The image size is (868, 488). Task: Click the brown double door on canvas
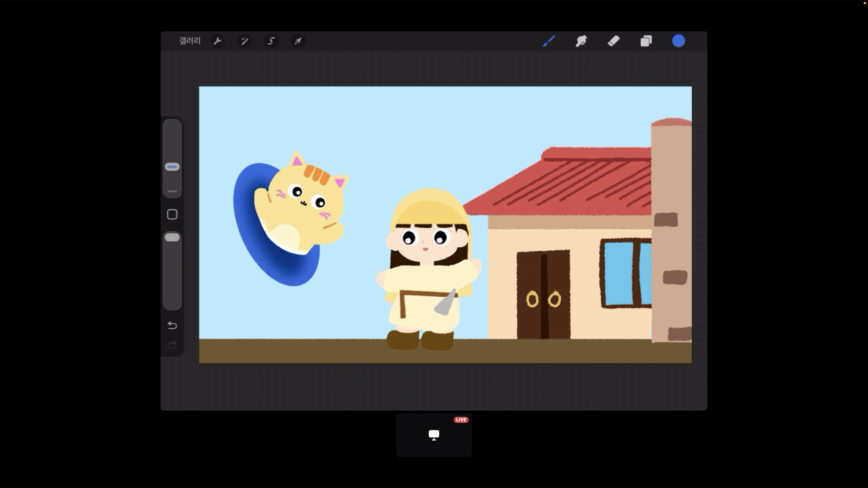(543, 295)
